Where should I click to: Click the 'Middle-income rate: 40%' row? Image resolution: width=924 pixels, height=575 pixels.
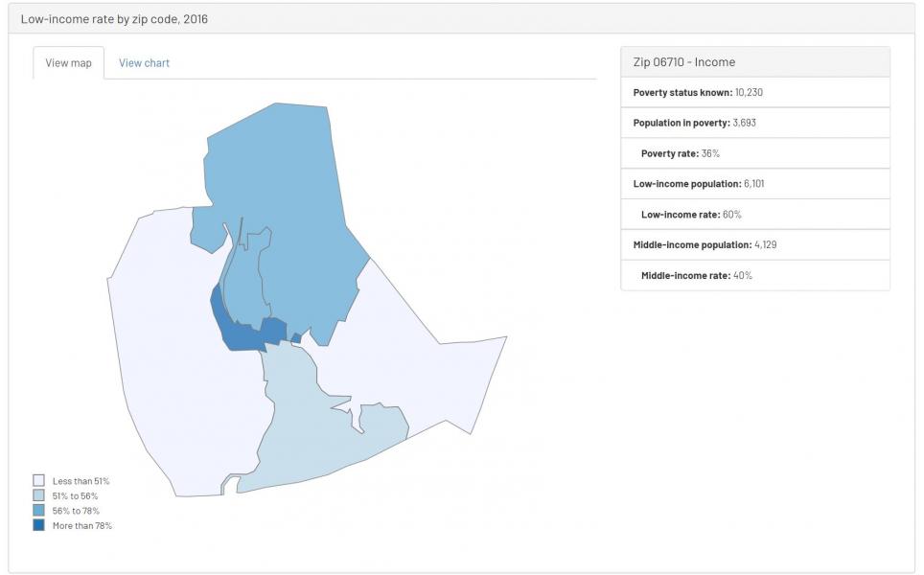(x=755, y=275)
